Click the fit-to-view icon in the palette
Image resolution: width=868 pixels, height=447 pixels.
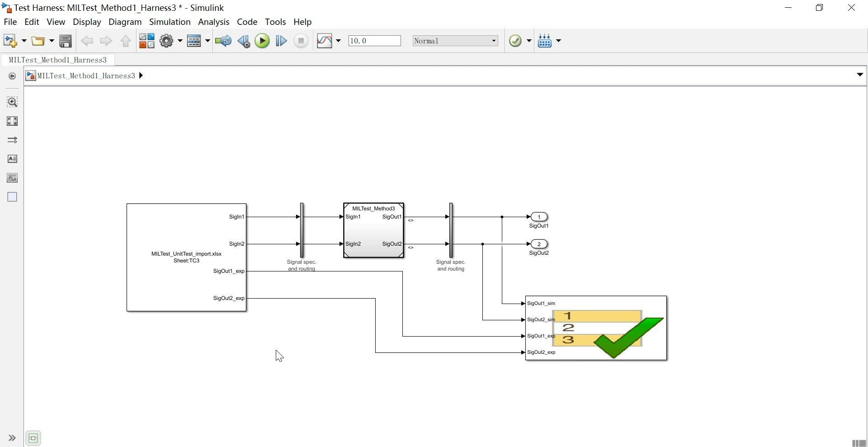[x=12, y=121]
